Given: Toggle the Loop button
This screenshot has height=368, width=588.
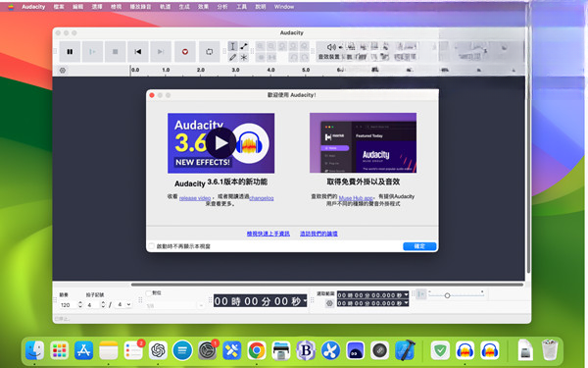Looking at the screenshot, I should tap(210, 51).
